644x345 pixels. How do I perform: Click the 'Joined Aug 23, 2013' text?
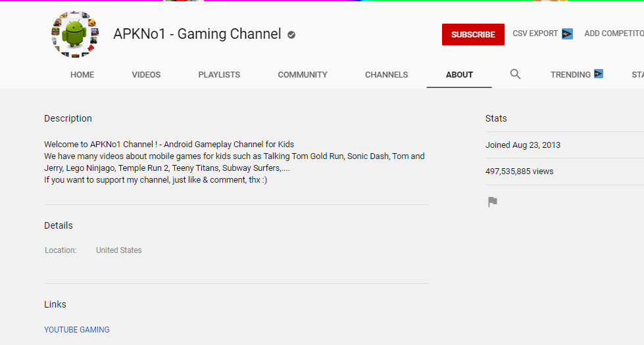(523, 145)
